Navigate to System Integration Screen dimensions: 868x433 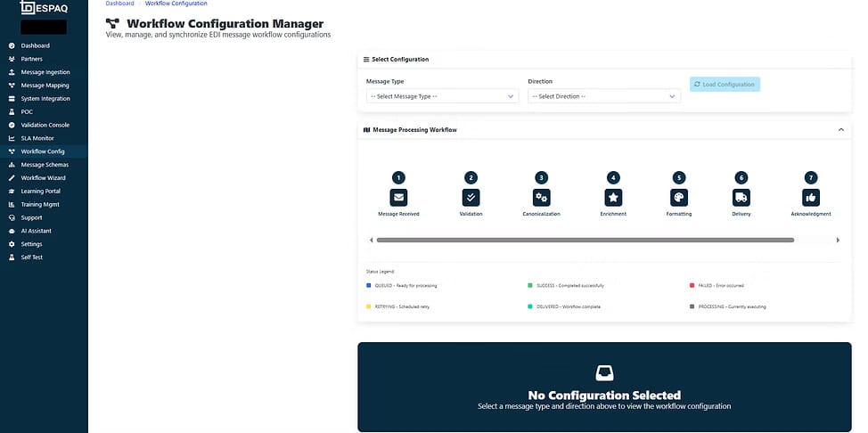44,99
